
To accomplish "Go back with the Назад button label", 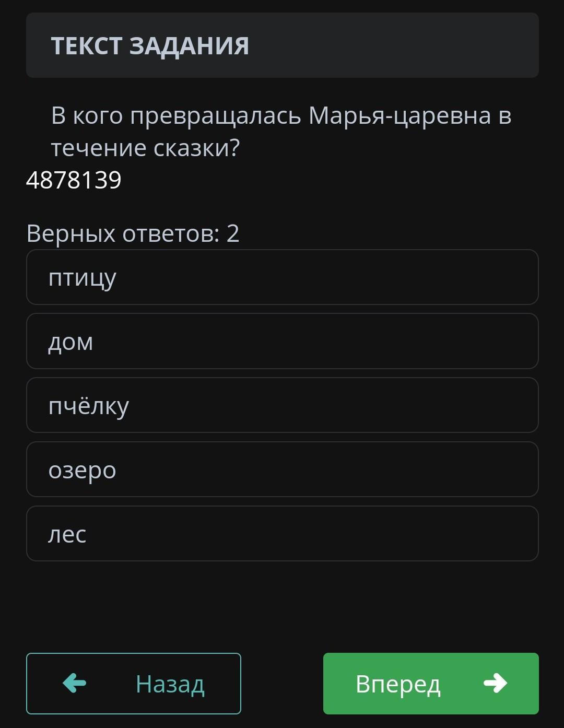I will click(170, 684).
